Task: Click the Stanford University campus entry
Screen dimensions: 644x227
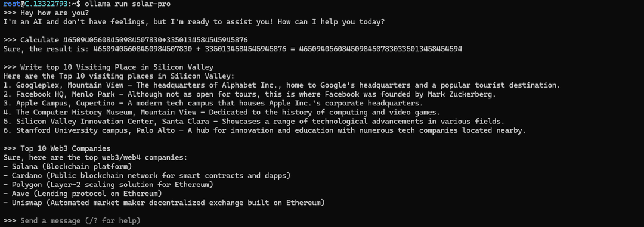Action: 264,130
